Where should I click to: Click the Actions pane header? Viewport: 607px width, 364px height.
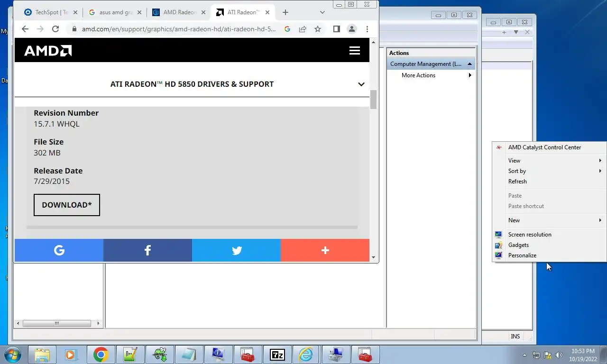(431, 53)
